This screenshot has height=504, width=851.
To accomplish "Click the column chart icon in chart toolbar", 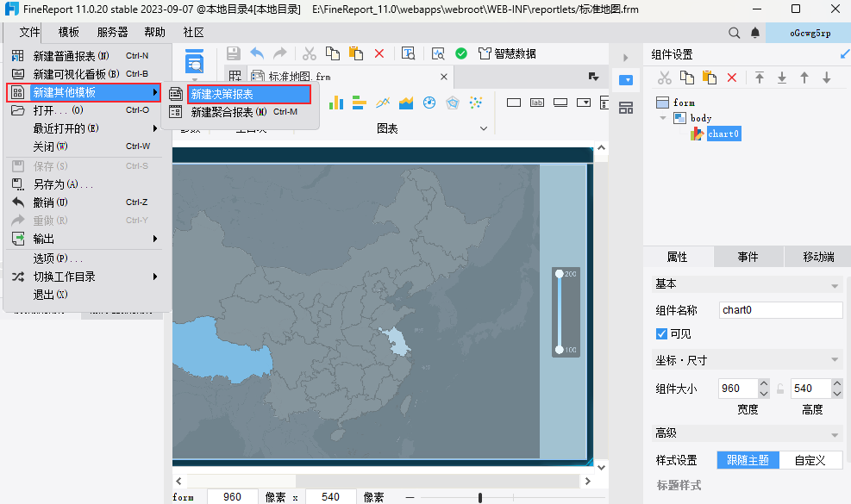I will [336, 103].
